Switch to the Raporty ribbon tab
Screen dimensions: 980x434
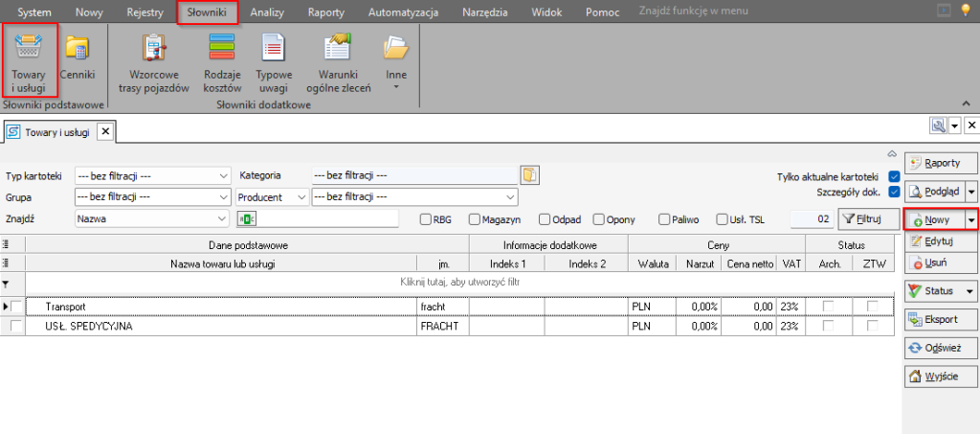click(x=325, y=12)
